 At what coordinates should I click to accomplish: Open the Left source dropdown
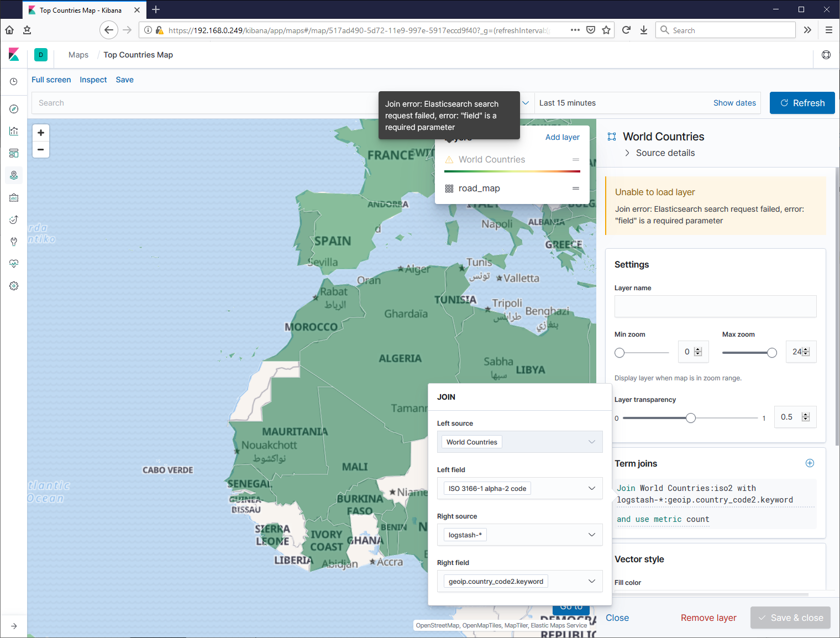520,442
